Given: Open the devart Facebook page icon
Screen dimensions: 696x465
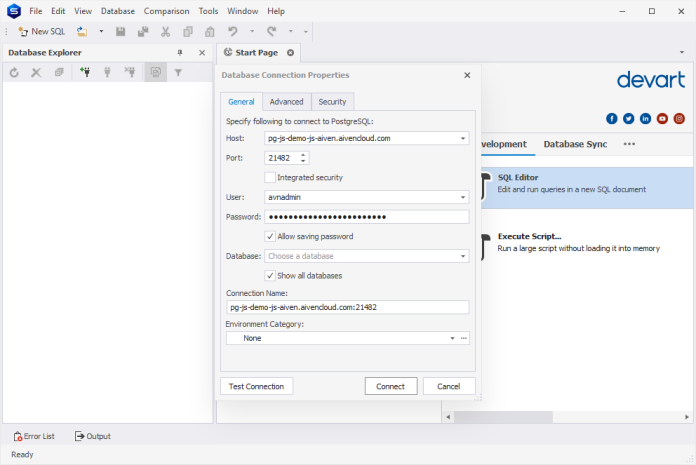Looking at the screenshot, I should point(612,118).
